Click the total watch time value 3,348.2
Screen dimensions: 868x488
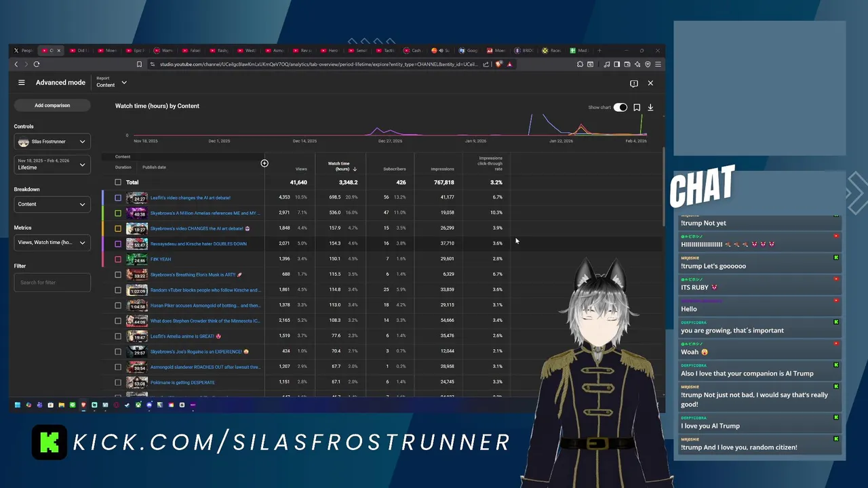click(x=348, y=182)
